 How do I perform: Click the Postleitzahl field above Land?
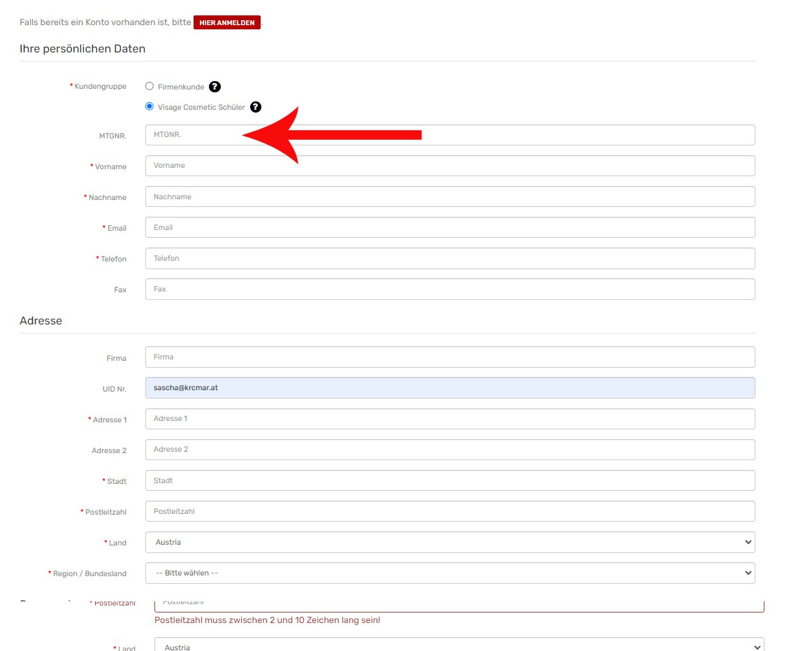(449, 511)
